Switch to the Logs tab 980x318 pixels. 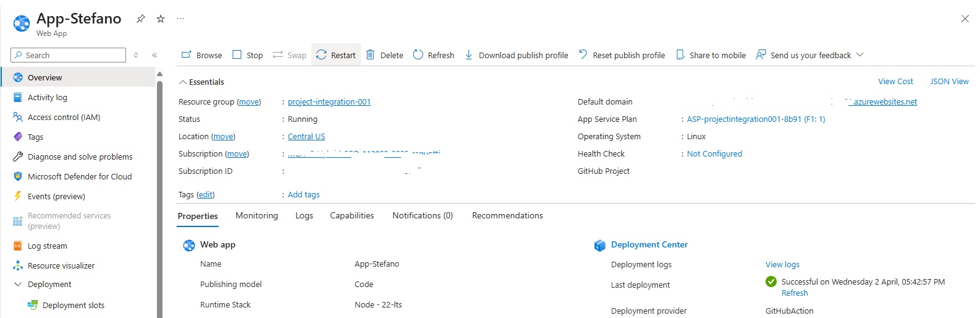click(x=304, y=215)
